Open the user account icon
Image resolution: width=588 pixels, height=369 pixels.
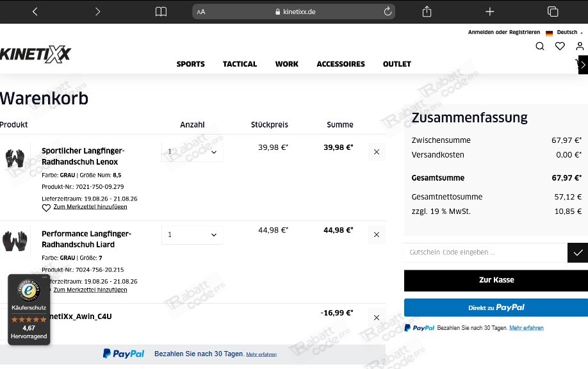point(580,46)
